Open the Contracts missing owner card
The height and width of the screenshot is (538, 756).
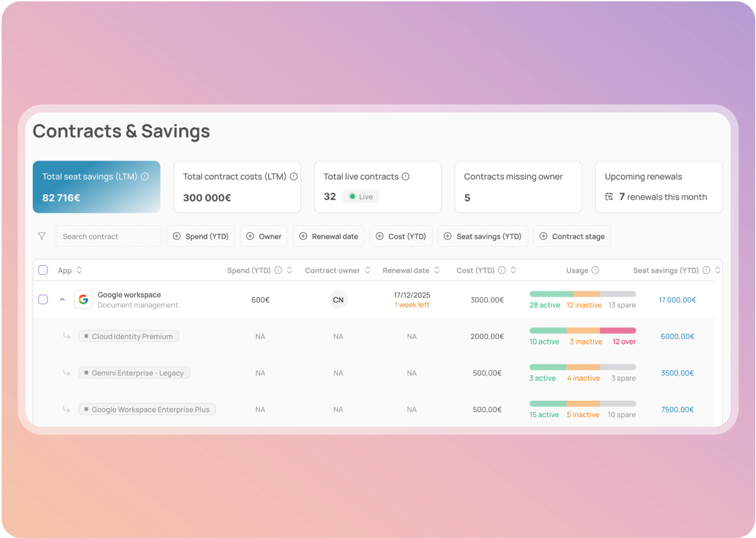tap(518, 187)
